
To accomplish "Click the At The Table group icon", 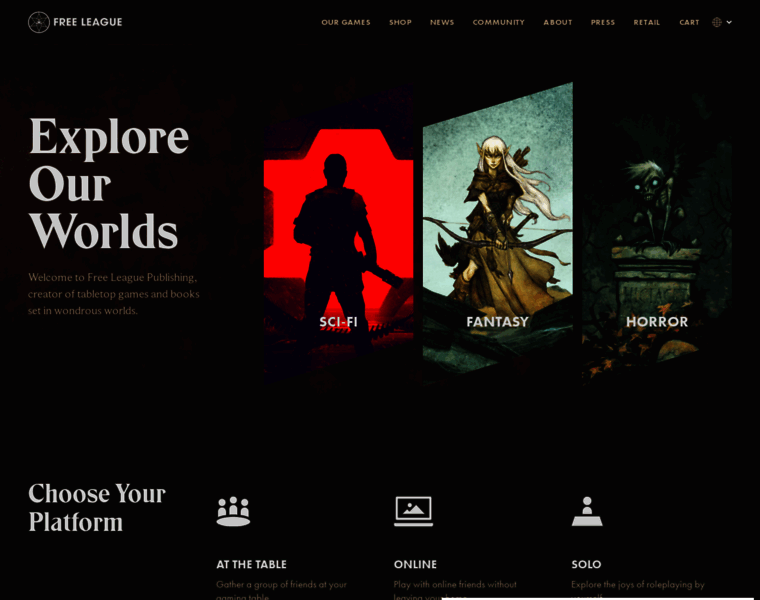I will click(x=233, y=511).
